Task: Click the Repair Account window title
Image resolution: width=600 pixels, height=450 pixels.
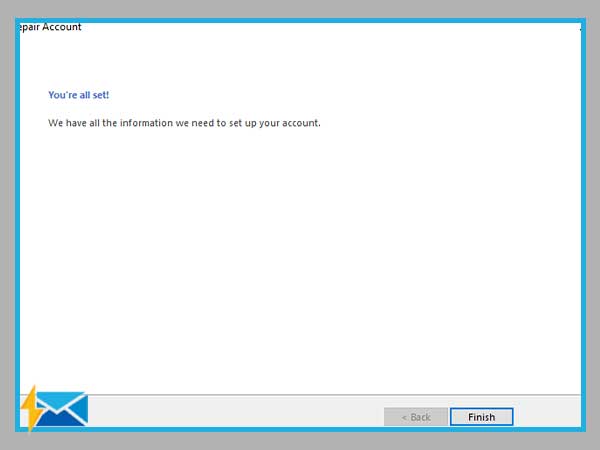Action: click(50, 27)
